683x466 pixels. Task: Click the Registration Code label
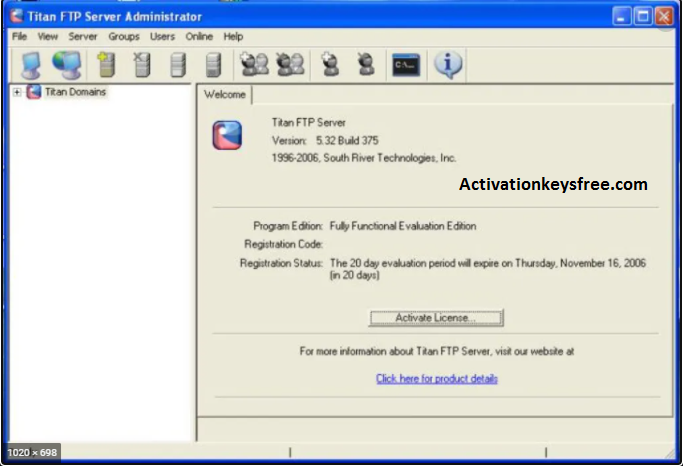tap(284, 244)
